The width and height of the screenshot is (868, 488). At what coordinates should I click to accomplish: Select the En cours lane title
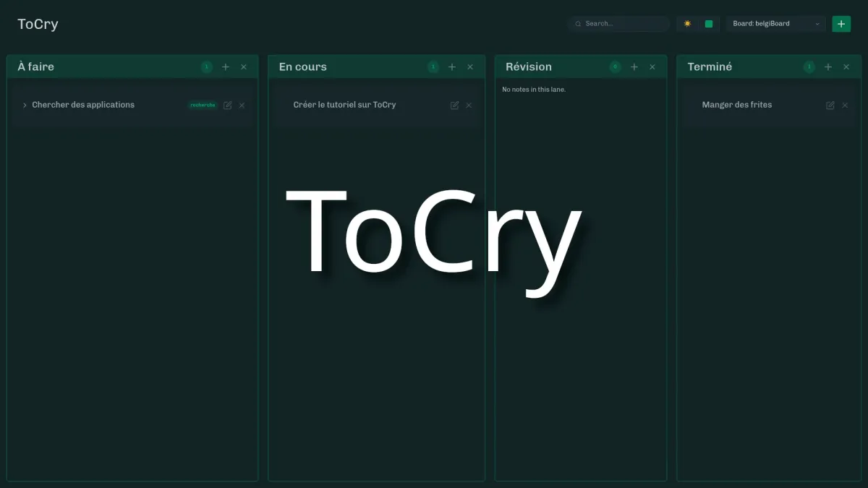pyautogui.click(x=303, y=67)
